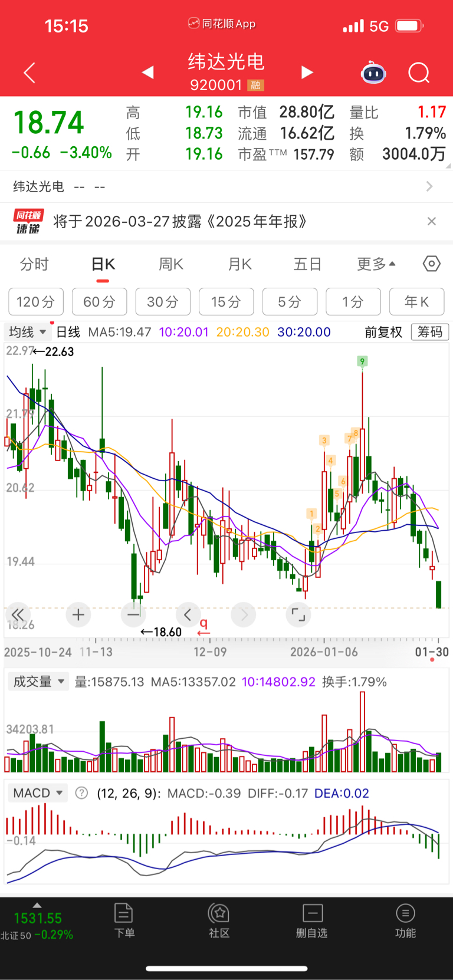Open MACD indicator dropdown

click(38, 793)
